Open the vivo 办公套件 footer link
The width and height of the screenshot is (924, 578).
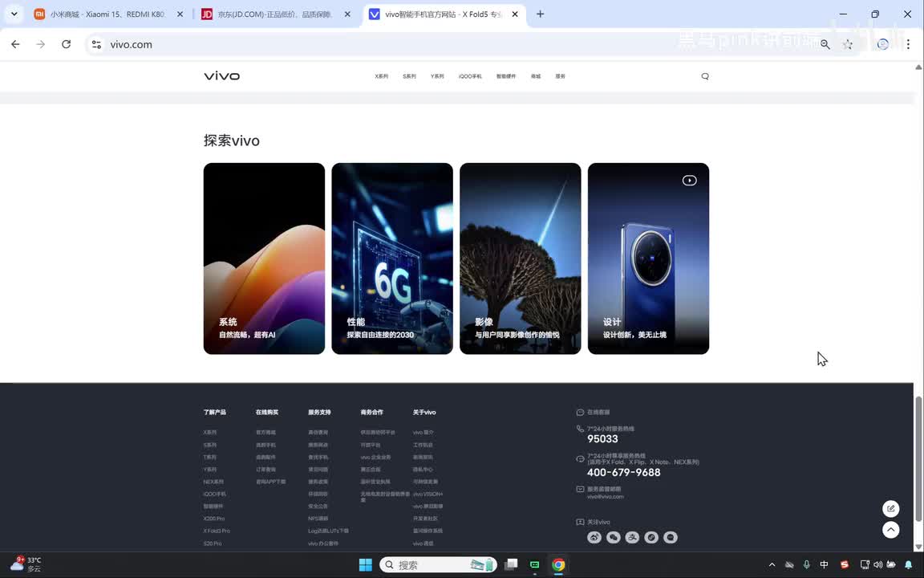click(323, 543)
